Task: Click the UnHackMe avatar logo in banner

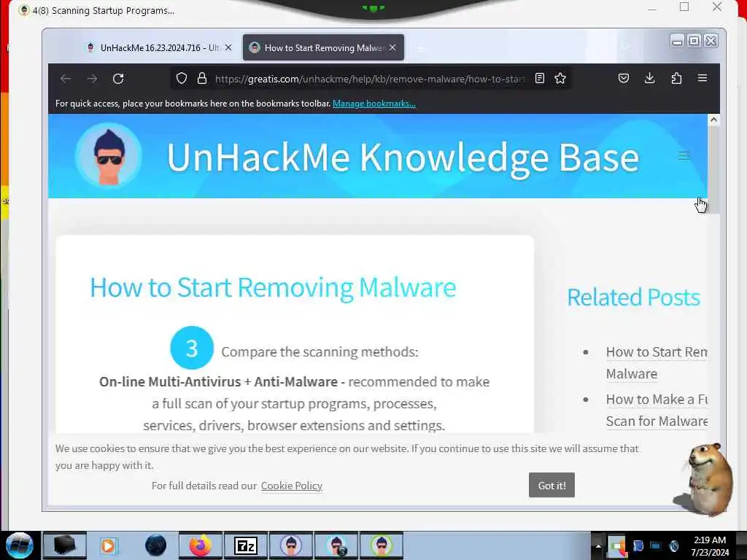Action: [109, 156]
